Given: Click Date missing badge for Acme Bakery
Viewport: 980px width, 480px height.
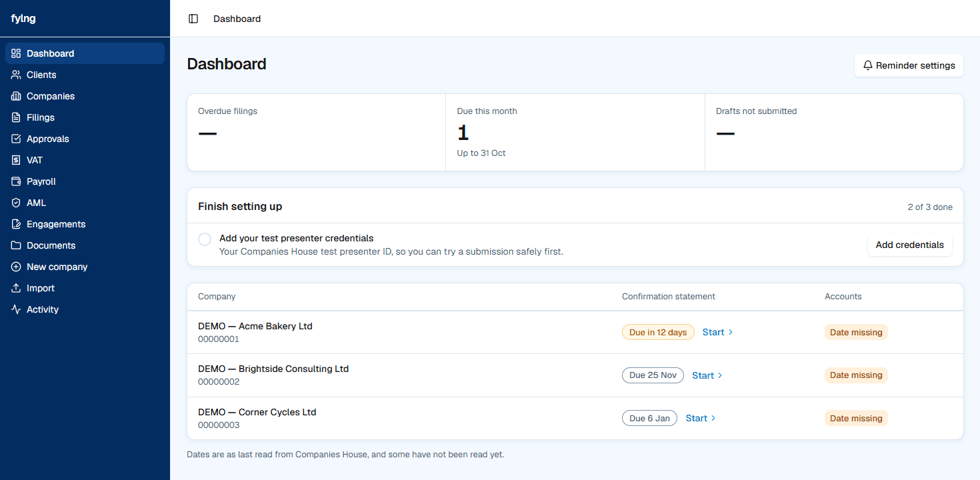Looking at the screenshot, I should point(856,332).
